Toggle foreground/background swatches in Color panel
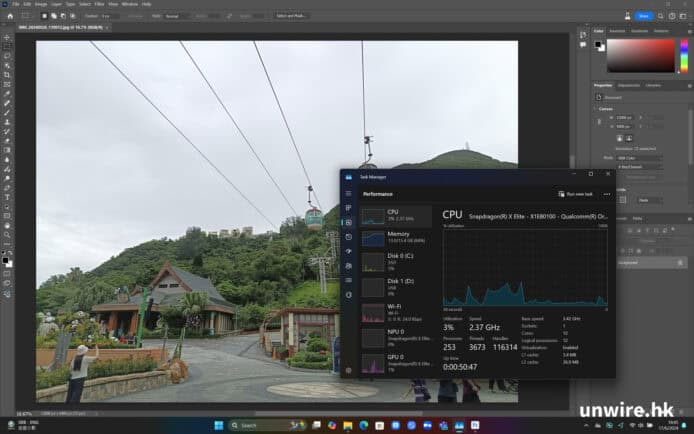This screenshot has height=434, width=694. click(599, 46)
